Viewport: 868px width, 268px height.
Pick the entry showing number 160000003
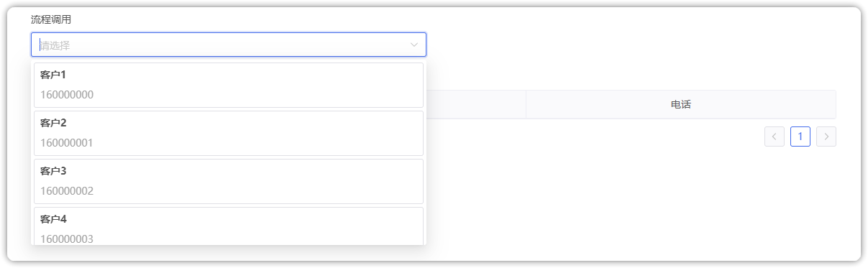tap(67, 239)
